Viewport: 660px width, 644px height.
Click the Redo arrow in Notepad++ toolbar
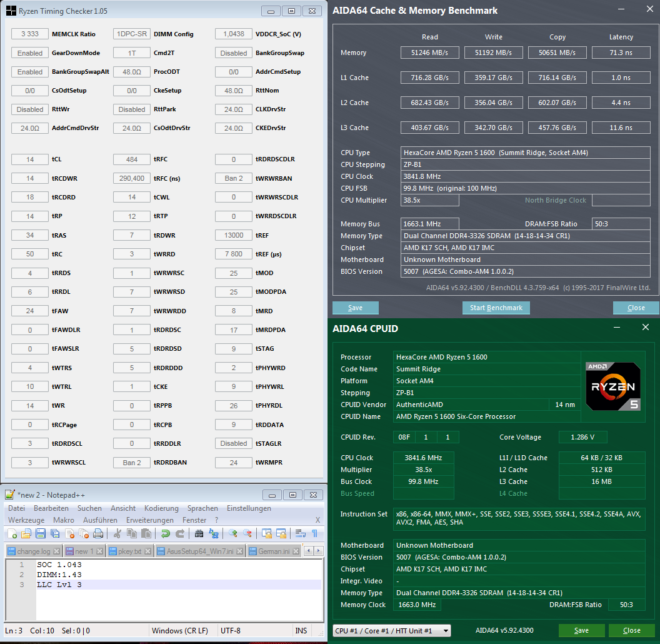pos(180,534)
